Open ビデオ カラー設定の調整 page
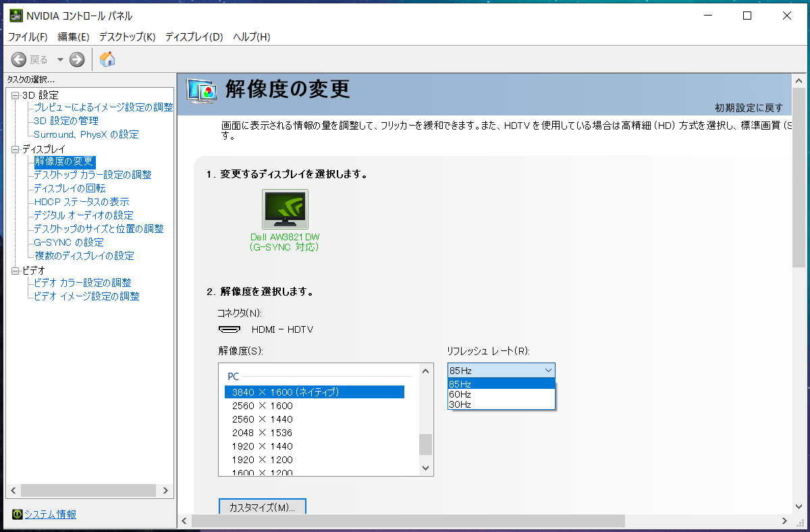Viewport: 810px width, 532px height. (82, 283)
